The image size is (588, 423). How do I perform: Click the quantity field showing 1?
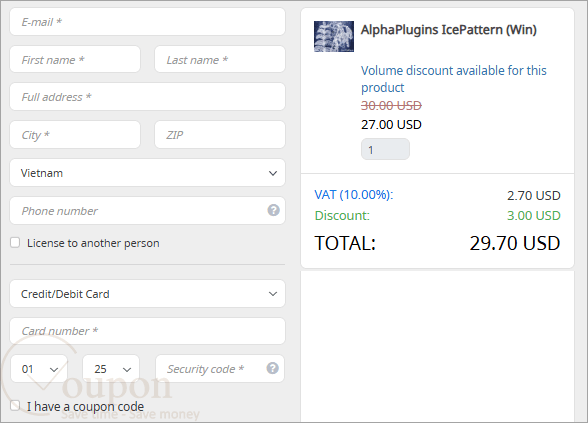pos(385,149)
